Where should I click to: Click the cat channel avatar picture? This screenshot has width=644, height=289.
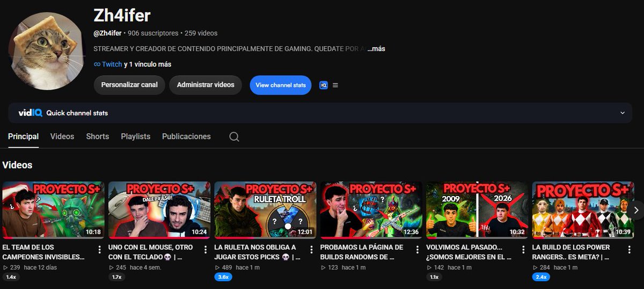point(48,52)
